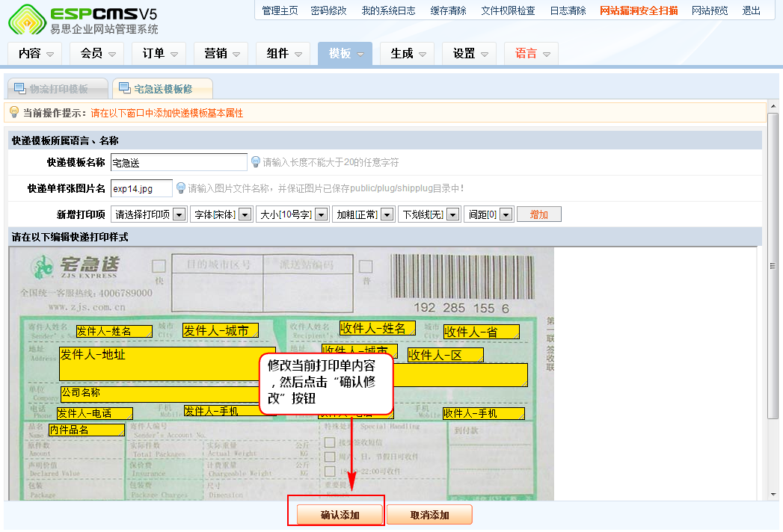Select the 发件人-地址 print item

(168, 364)
